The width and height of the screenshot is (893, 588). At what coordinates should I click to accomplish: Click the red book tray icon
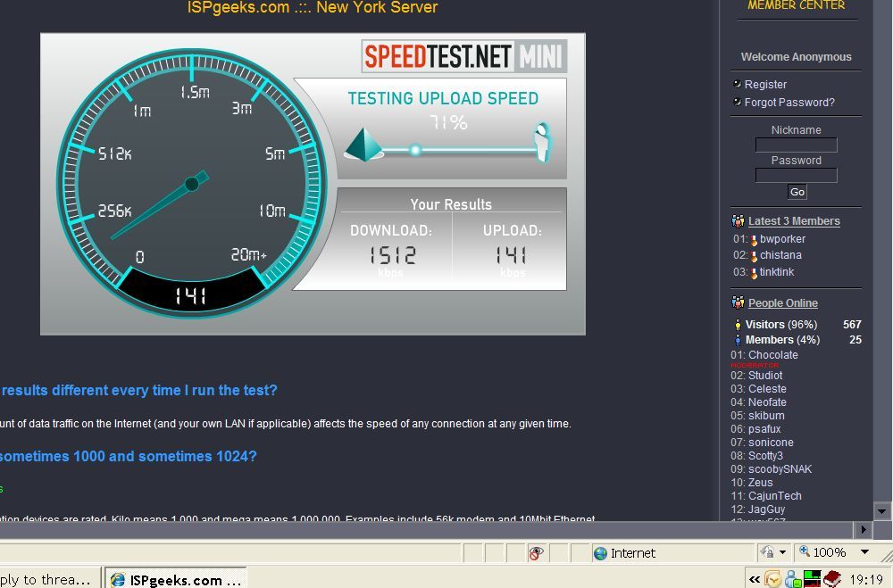pos(832,579)
